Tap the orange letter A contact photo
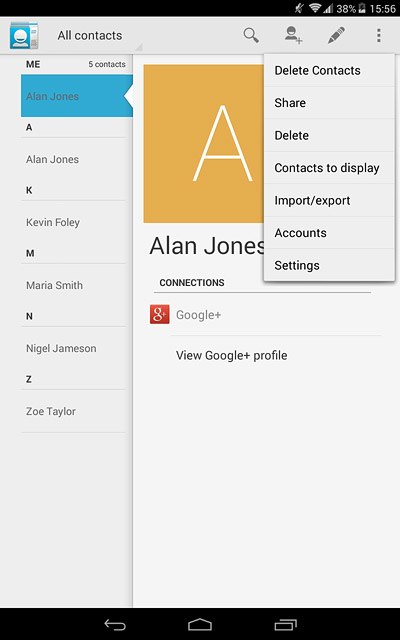The image size is (400, 640). pyautogui.click(x=204, y=144)
